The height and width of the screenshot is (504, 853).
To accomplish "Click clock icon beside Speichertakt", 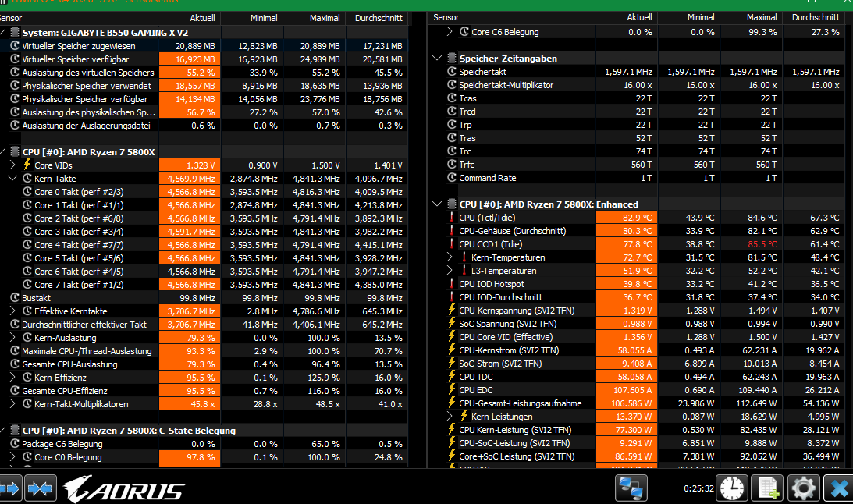I will [452, 71].
